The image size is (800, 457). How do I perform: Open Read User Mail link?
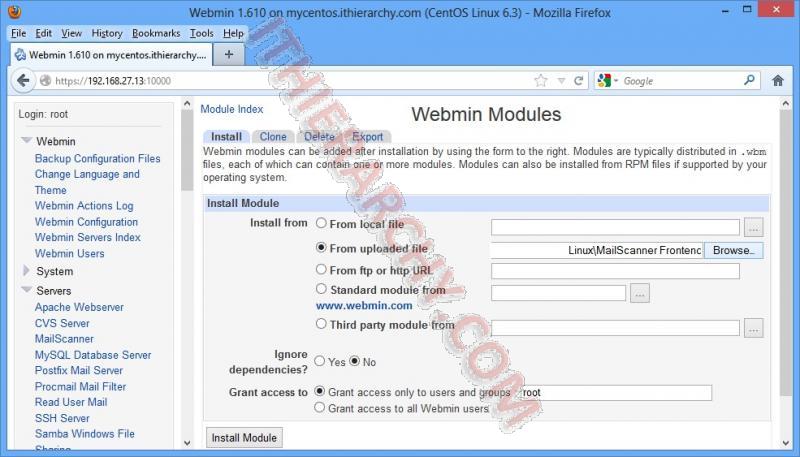pyautogui.click(x=71, y=402)
